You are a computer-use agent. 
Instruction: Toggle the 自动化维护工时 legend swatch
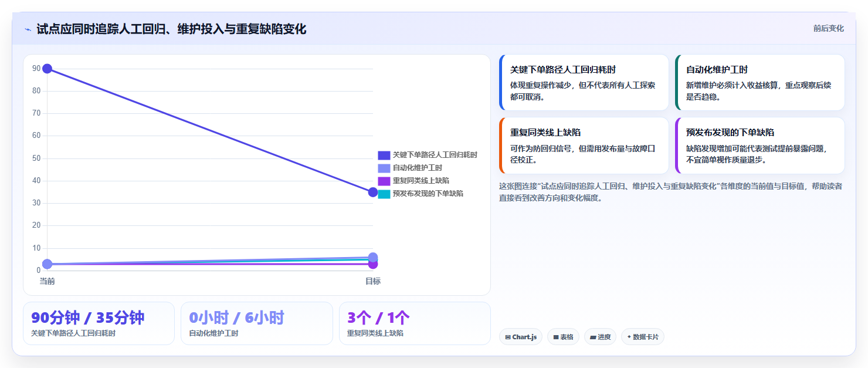point(384,168)
